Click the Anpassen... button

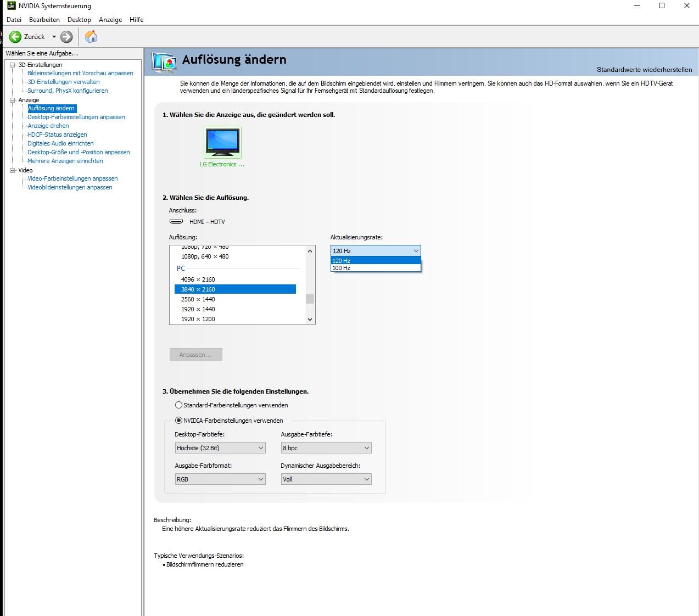pos(195,355)
